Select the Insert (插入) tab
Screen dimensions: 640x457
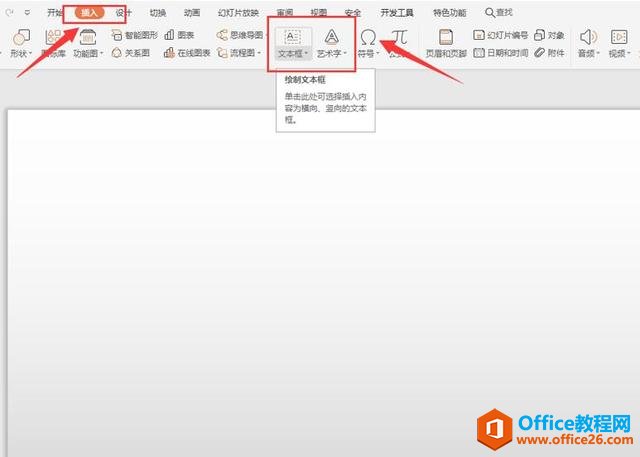[89, 13]
